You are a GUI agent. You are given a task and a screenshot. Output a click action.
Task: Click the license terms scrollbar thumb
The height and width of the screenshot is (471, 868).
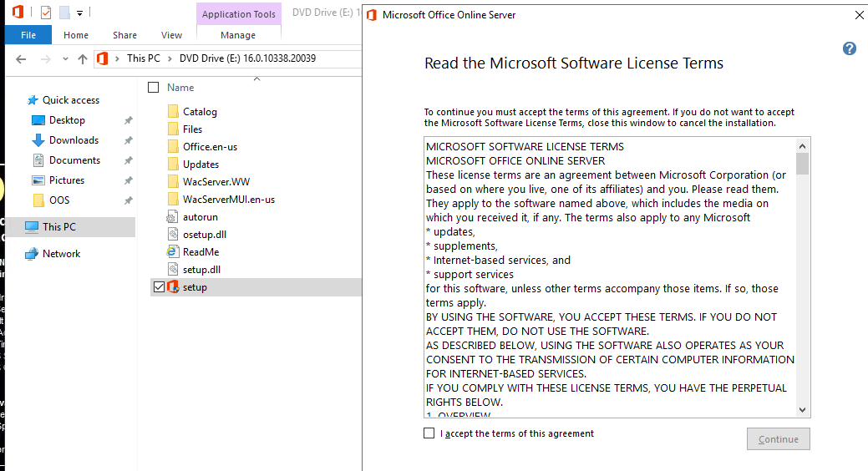pos(803,164)
